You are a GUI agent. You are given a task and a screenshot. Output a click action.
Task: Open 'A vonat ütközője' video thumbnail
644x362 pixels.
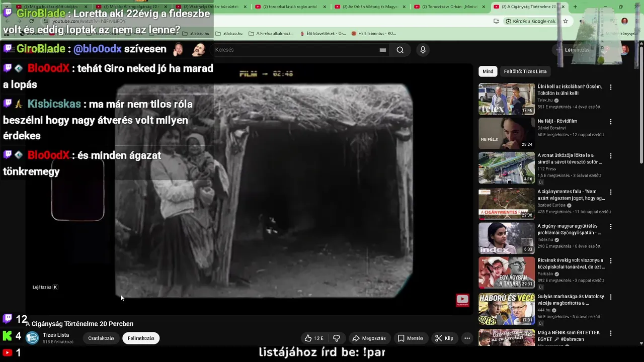(x=507, y=168)
